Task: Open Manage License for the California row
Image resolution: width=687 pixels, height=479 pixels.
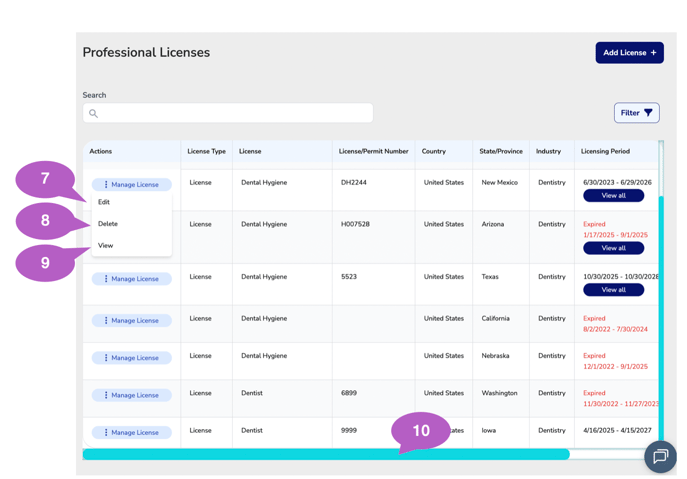Action: tap(132, 321)
